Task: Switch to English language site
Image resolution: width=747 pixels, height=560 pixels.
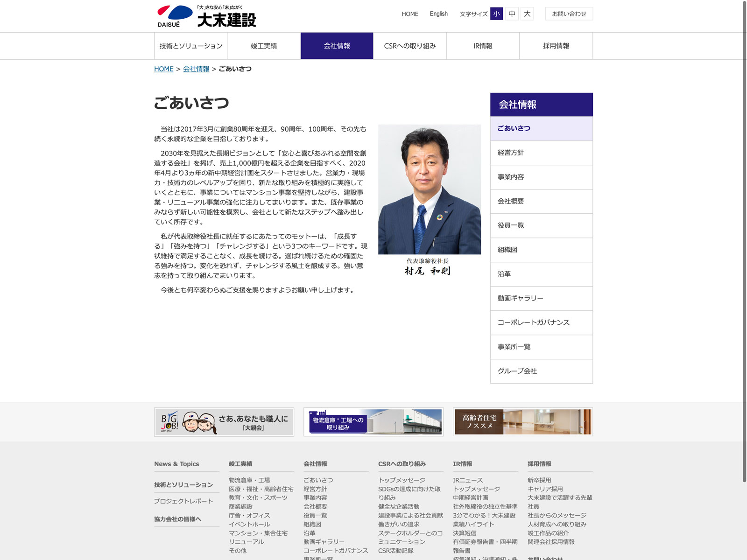Action: coord(438,14)
